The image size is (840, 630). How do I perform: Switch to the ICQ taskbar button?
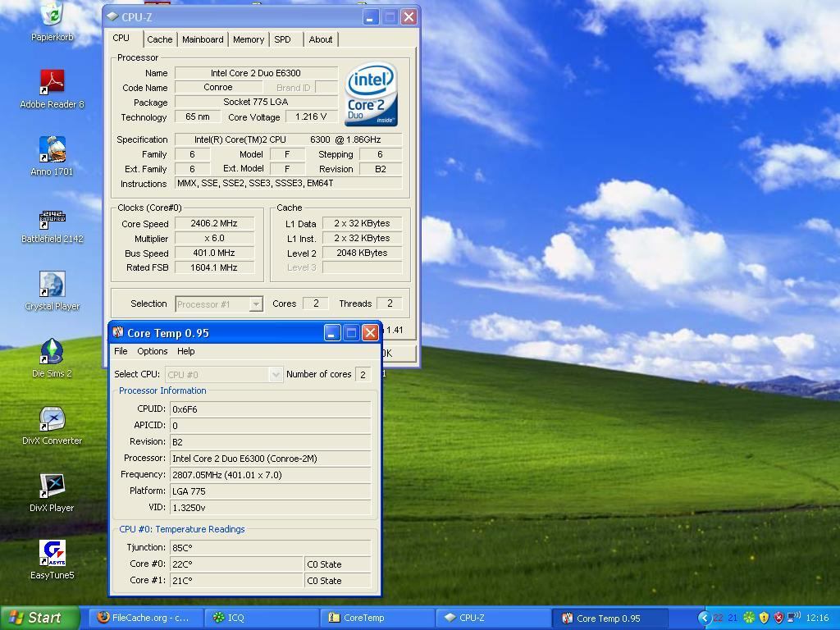pyautogui.click(x=262, y=618)
